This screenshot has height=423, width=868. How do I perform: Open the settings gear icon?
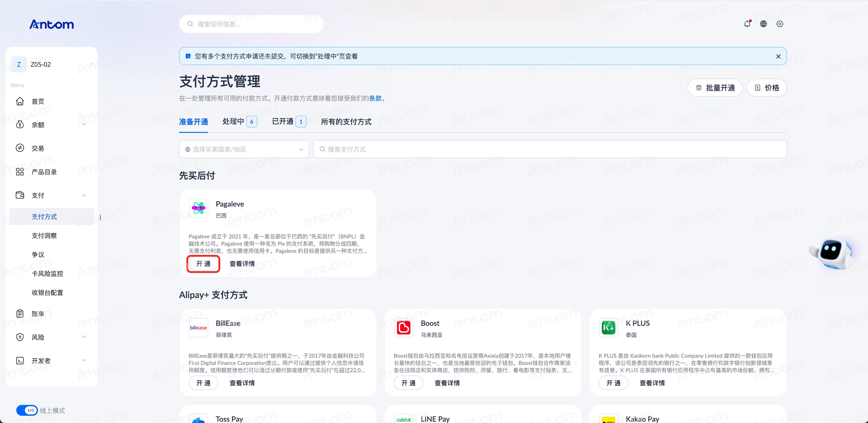[x=779, y=24]
